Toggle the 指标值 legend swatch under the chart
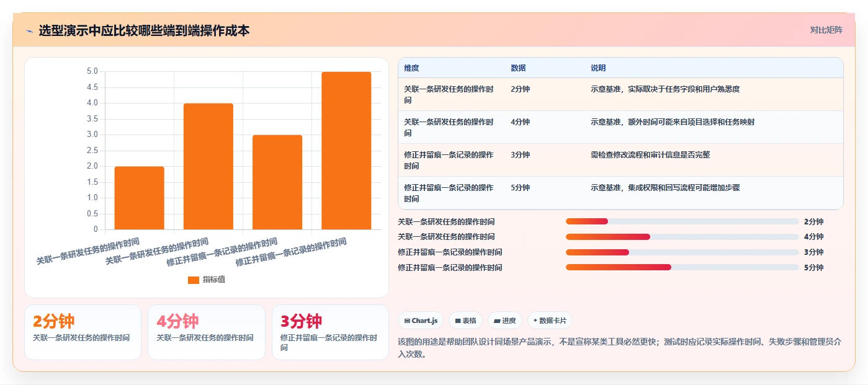Screen dimensions: 868x385 [194, 280]
